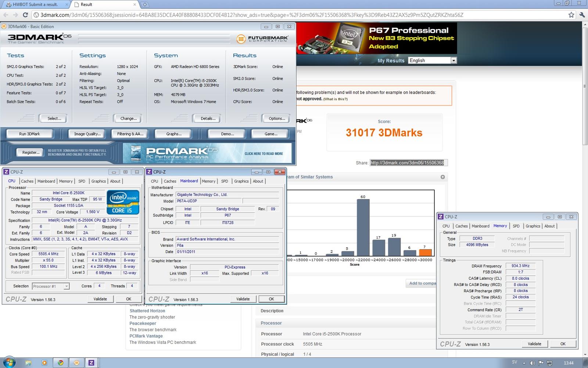The height and width of the screenshot is (368, 588).
Task: Click the My Results link
Action: point(391,61)
